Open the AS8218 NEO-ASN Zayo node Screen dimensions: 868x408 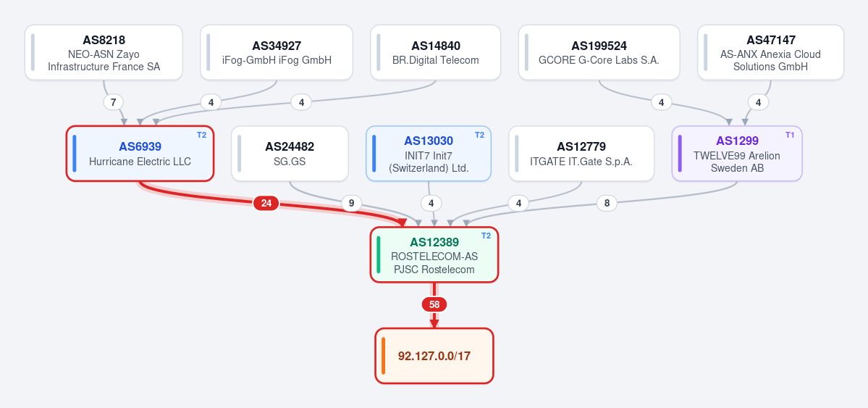[104, 53]
